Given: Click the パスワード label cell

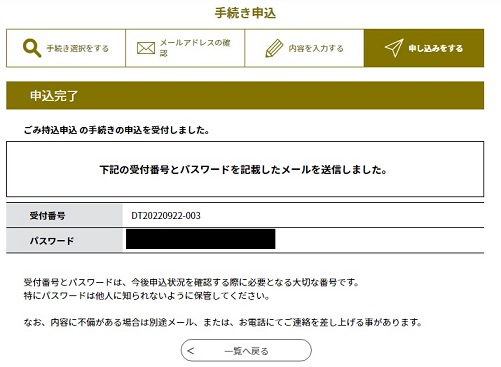Looking at the screenshot, I should tap(64, 240).
